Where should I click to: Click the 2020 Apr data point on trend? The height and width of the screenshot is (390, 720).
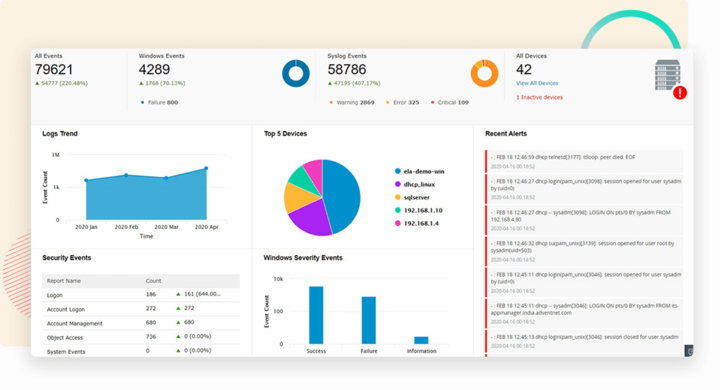click(x=206, y=169)
